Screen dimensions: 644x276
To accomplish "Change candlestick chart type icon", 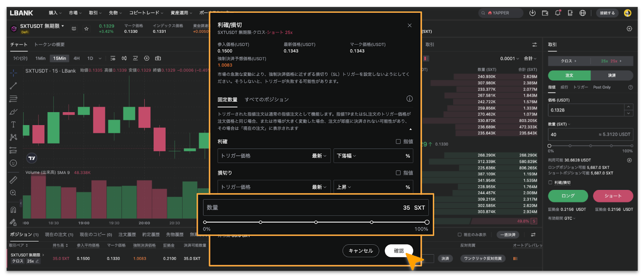I will click(x=124, y=58).
